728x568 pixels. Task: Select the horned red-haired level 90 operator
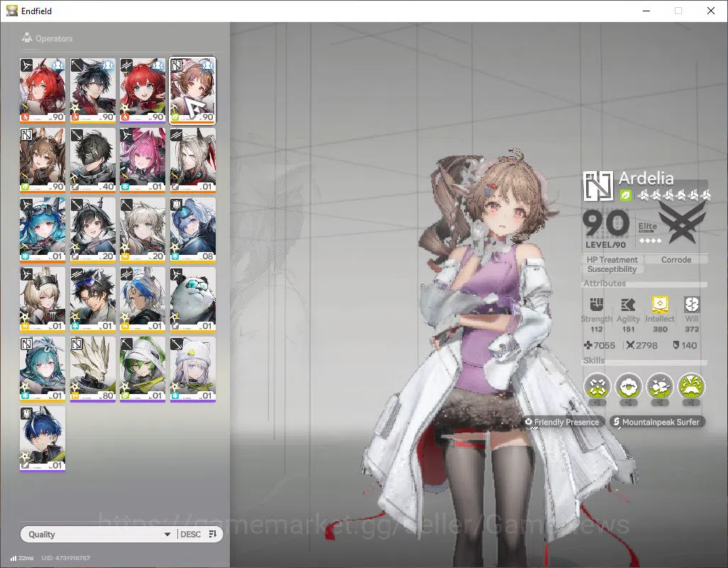43,90
